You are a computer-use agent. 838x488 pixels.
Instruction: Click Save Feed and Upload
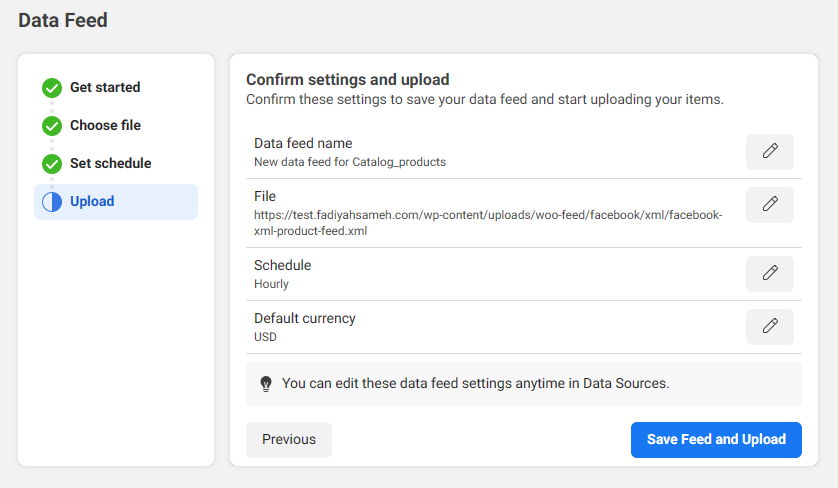[716, 440]
